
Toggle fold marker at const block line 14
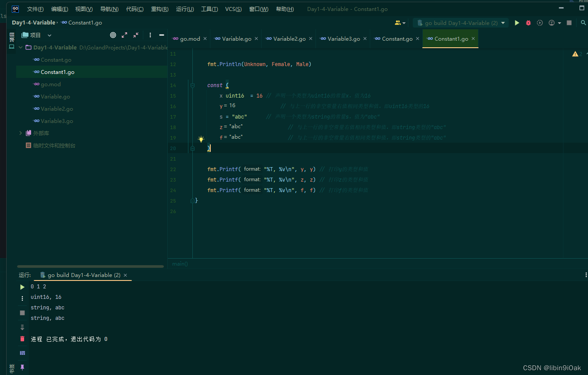click(x=192, y=85)
